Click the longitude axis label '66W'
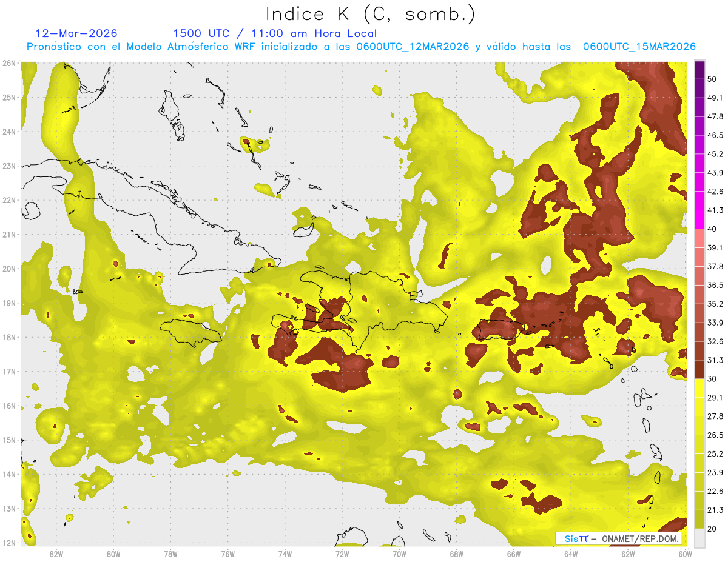 [513, 554]
